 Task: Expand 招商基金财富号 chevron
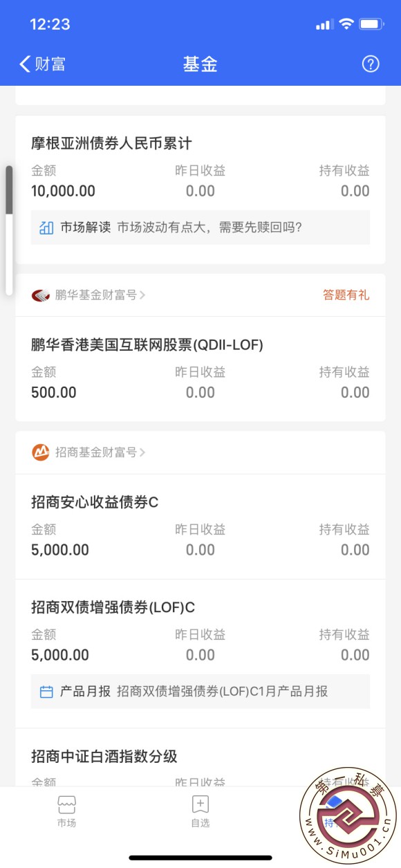(142, 453)
